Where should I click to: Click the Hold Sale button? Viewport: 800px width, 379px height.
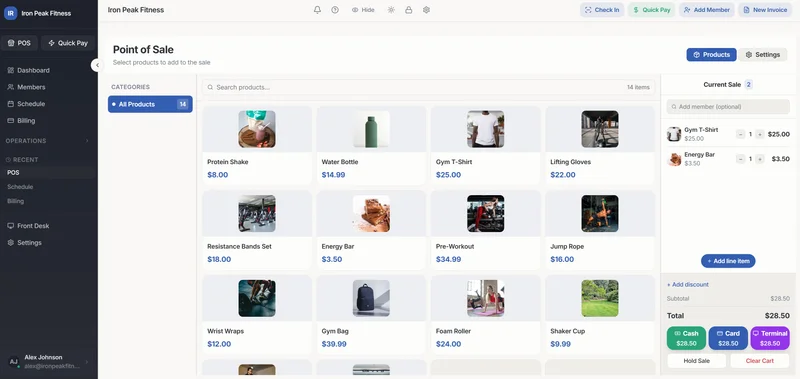(x=696, y=361)
